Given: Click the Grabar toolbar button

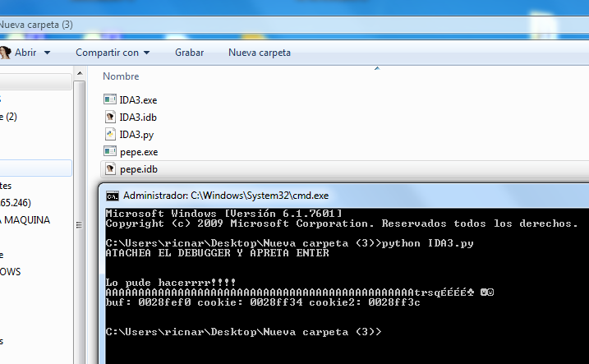Looking at the screenshot, I should pyautogui.click(x=189, y=53).
